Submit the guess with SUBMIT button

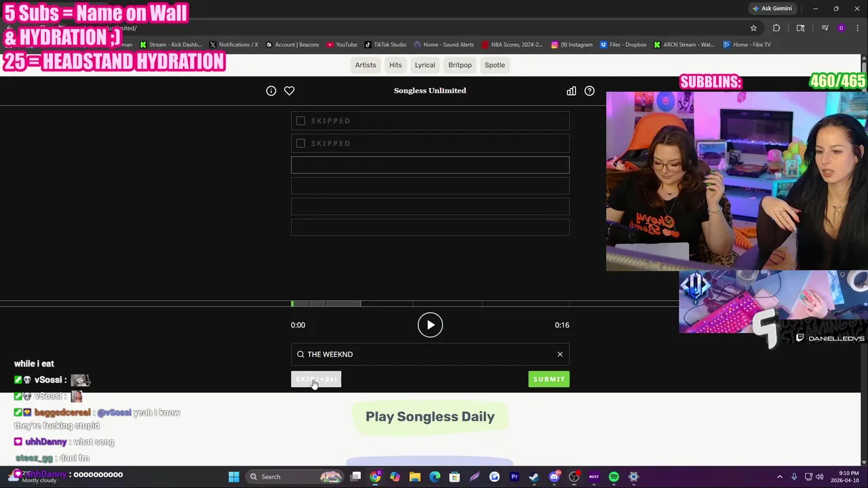click(549, 379)
